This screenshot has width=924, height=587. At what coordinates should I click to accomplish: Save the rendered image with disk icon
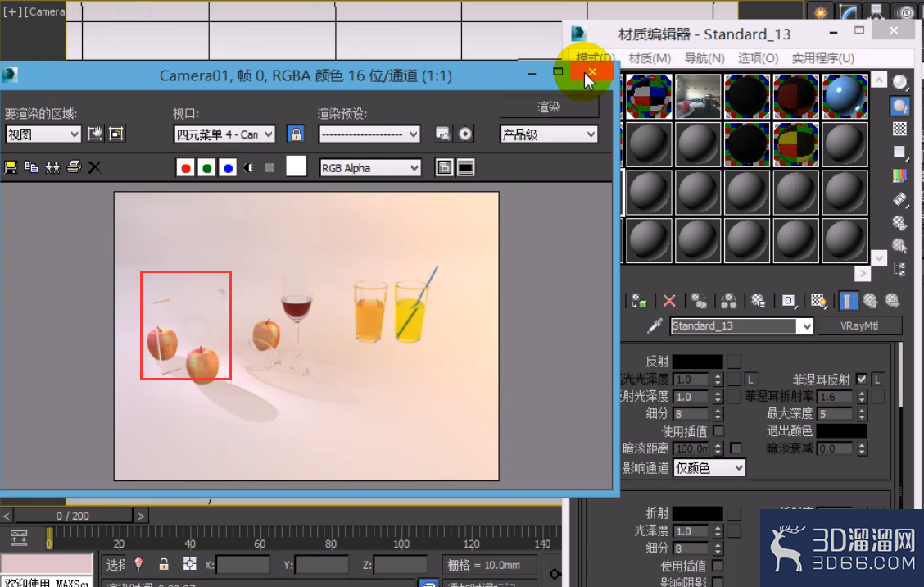click(x=11, y=167)
